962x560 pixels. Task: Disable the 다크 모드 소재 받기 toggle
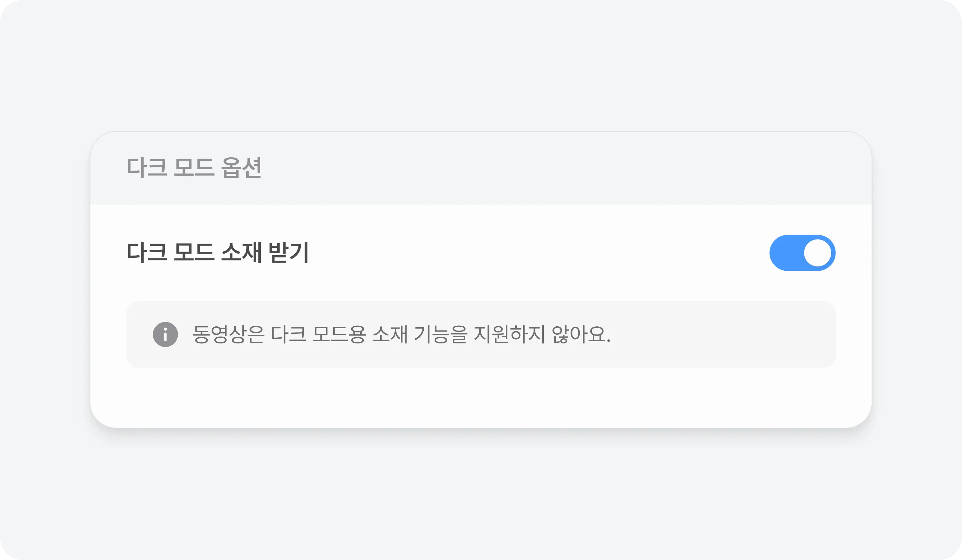click(x=802, y=253)
